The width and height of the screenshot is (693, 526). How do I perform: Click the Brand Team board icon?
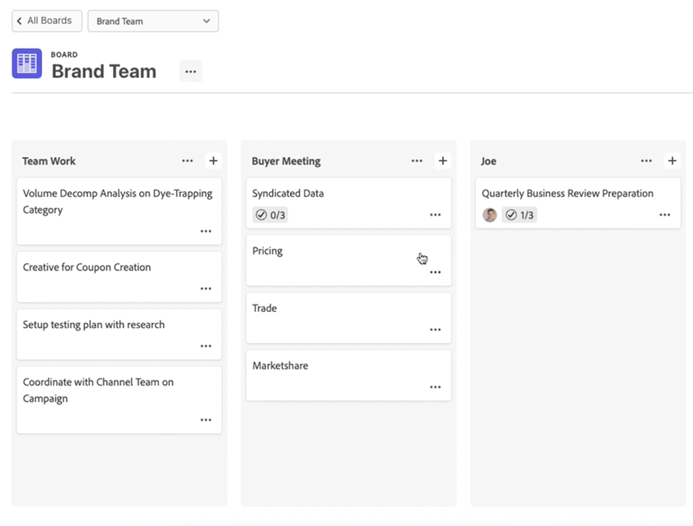point(27,64)
